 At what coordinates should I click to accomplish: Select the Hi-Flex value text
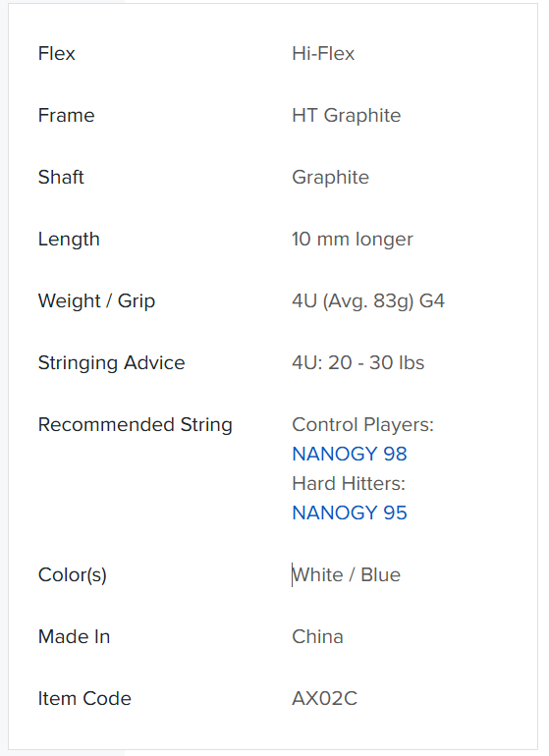(323, 54)
